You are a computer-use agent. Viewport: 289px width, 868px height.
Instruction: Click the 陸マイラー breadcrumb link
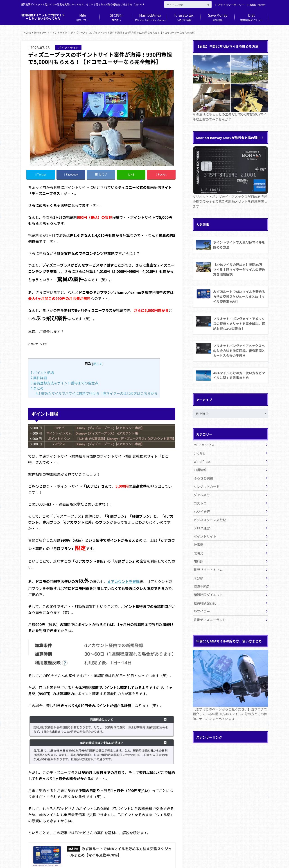tap(40, 33)
